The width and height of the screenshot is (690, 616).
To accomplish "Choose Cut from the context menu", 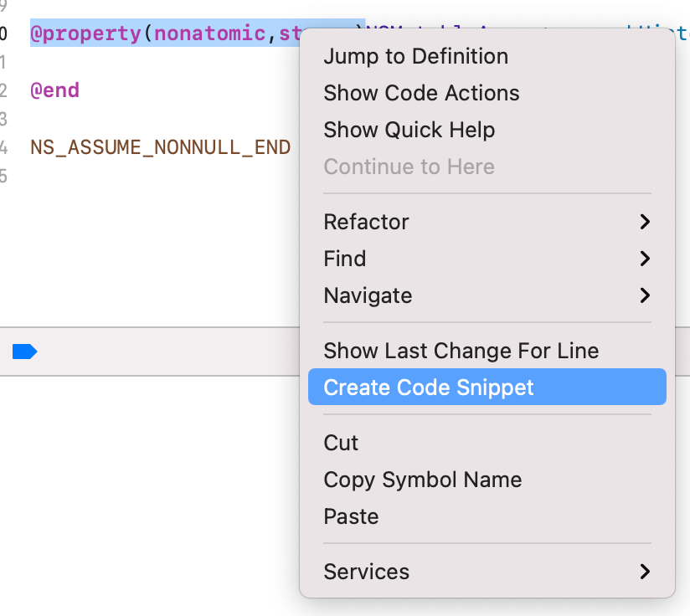I will [341, 443].
